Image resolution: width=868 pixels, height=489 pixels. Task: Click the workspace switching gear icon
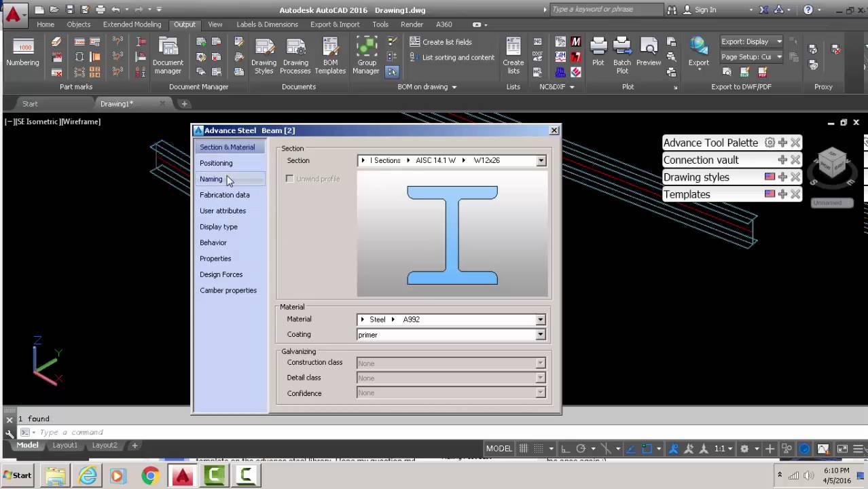pos(744,449)
